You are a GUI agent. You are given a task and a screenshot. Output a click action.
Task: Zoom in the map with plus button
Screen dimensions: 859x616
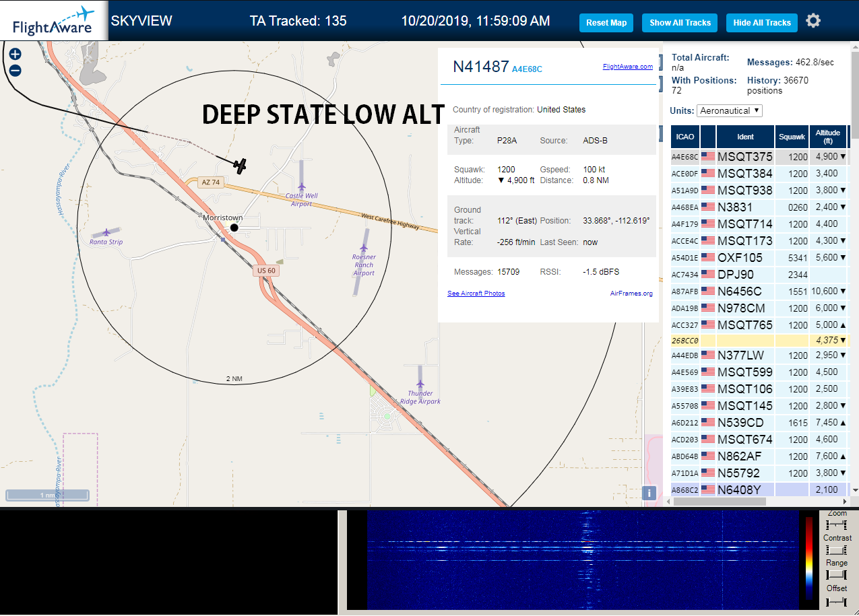tap(15, 55)
